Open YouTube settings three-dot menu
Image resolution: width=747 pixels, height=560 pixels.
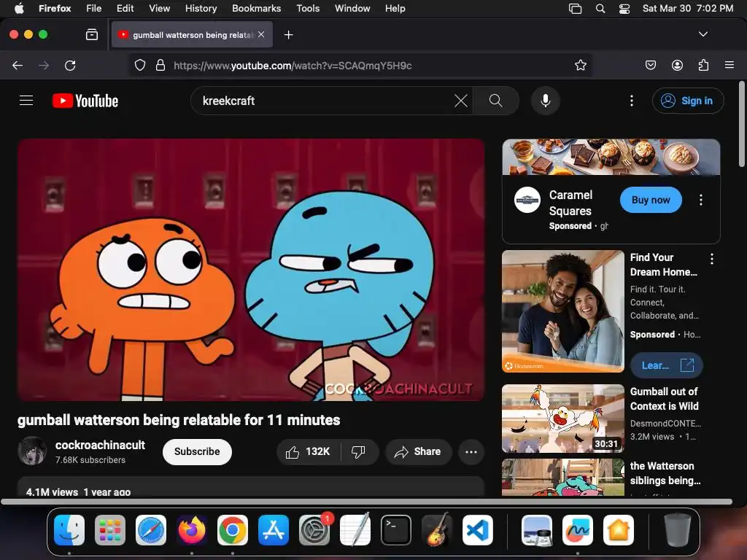coord(632,101)
